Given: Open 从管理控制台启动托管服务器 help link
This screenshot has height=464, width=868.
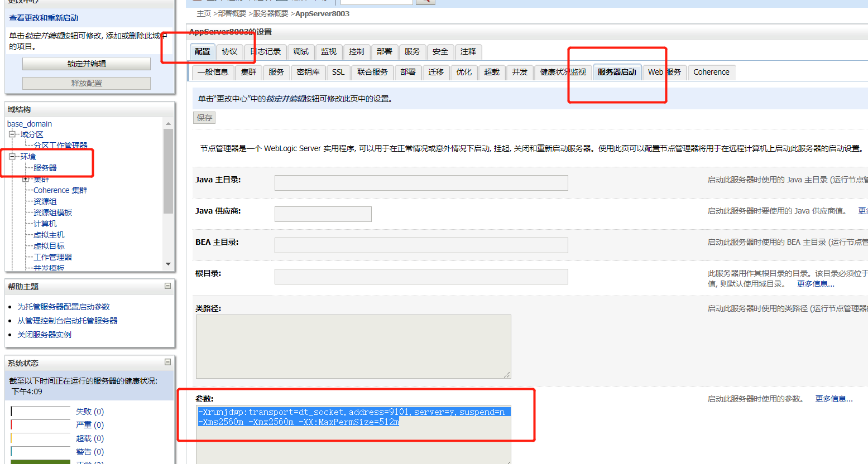Looking at the screenshot, I should pyautogui.click(x=68, y=321).
